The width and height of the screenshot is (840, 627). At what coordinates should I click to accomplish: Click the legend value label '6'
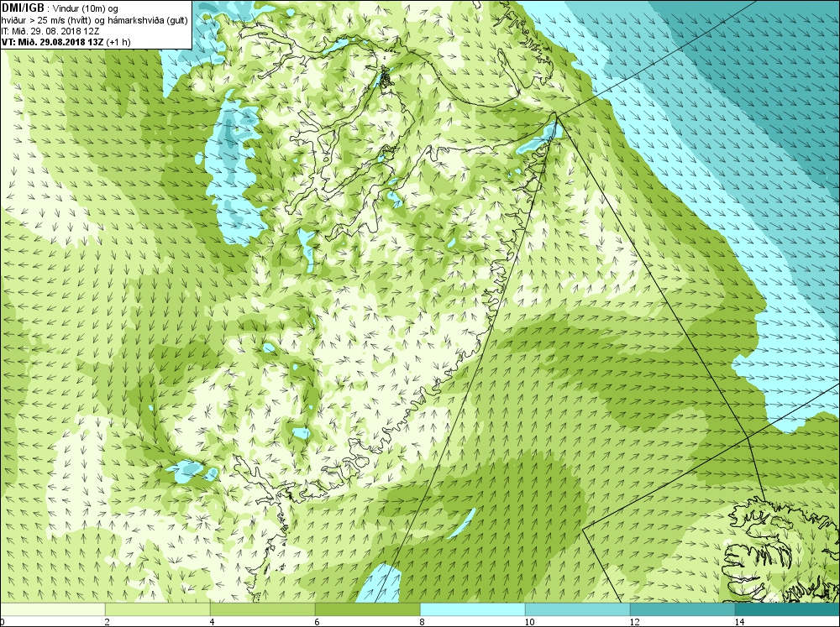(318, 622)
